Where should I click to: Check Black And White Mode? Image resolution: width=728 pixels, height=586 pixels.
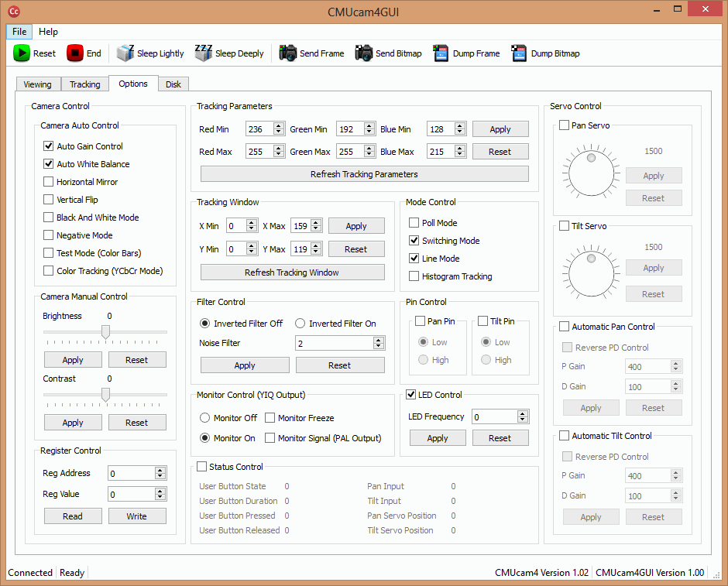tap(48, 218)
